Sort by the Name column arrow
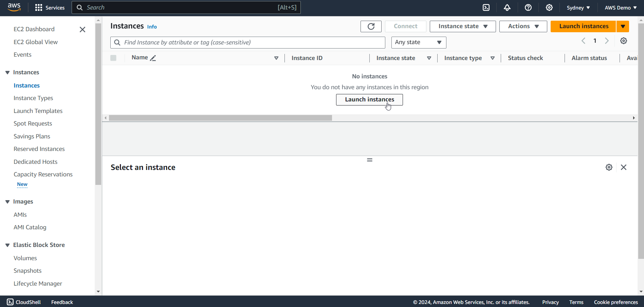Viewport: 644px width, 307px height. click(276, 58)
